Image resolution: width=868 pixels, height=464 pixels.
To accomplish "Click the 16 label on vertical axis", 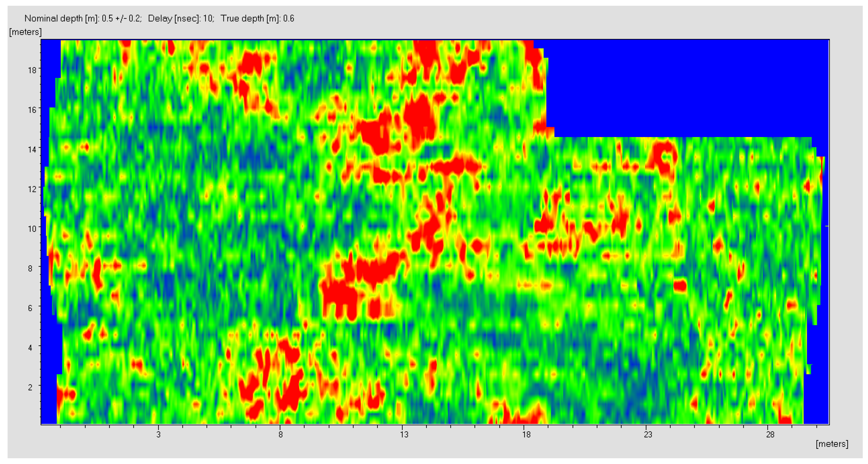I will (32, 110).
